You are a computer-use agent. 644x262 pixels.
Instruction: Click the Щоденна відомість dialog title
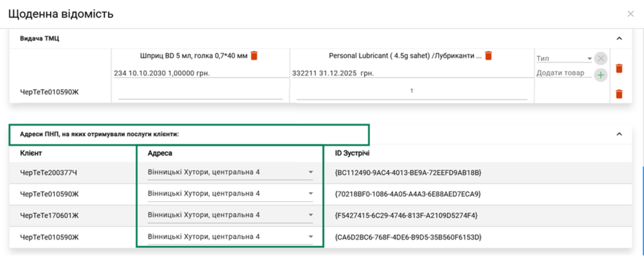pyautogui.click(x=61, y=14)
